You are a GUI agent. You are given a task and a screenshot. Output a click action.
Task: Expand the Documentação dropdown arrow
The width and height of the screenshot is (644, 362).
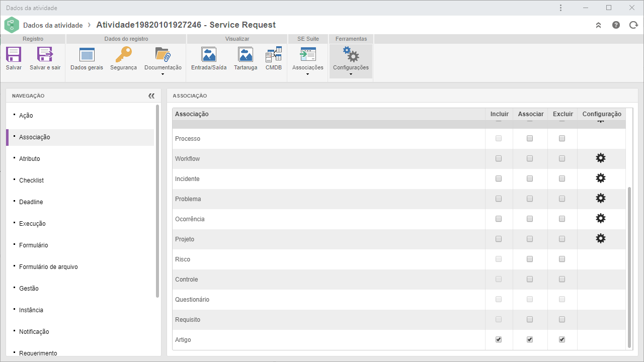pos(163,74)
